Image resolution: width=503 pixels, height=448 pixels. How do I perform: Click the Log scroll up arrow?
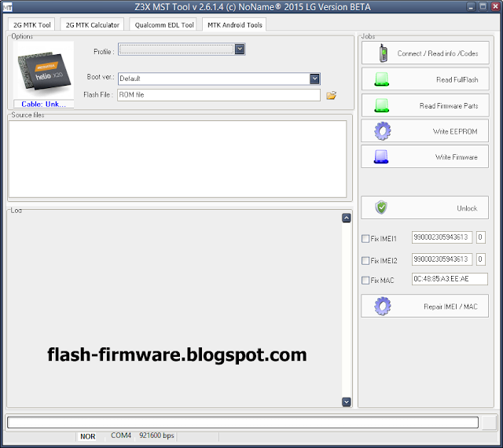(x=346, y=218)
